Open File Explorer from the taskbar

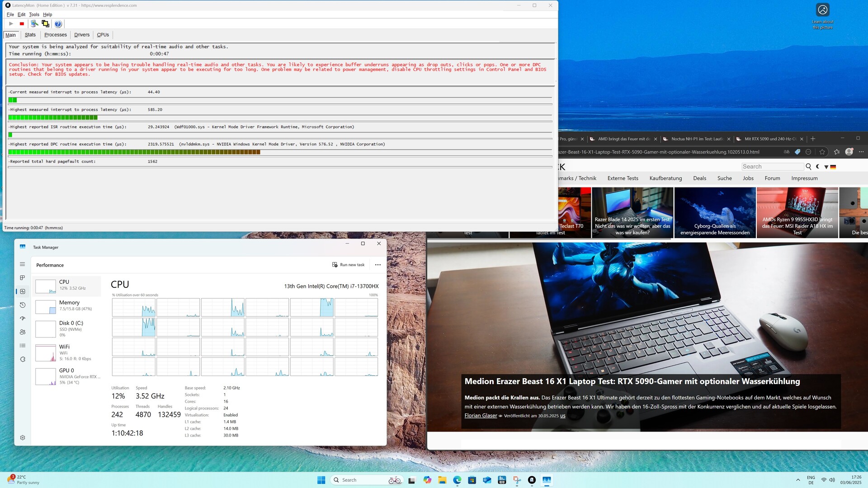point(442,480)
